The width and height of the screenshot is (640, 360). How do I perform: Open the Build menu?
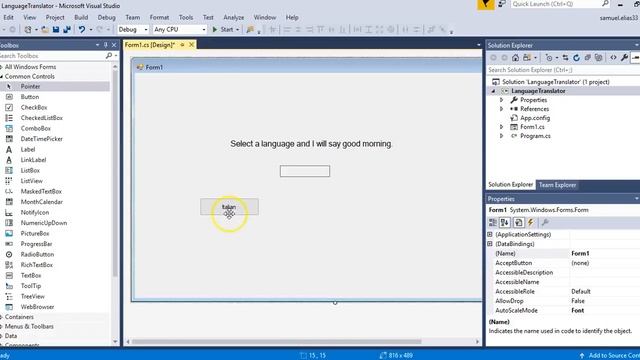coord(81,18)
